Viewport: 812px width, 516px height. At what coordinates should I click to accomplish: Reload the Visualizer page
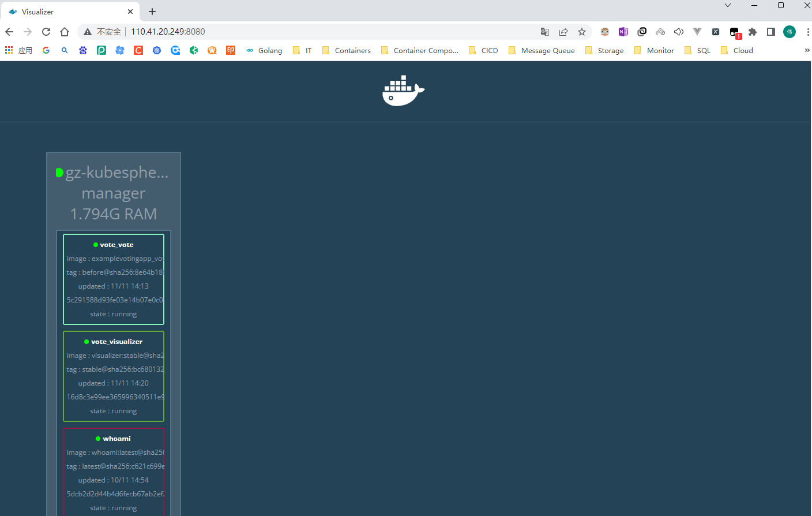pos(46,32)
